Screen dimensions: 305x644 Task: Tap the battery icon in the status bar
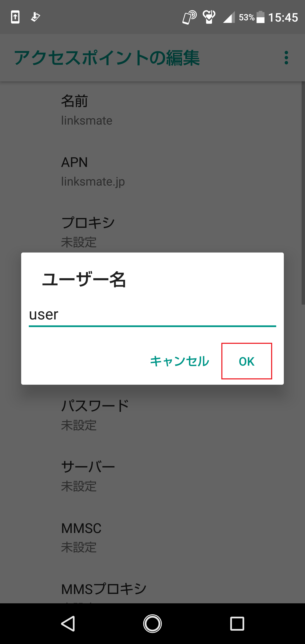(261, 17)
